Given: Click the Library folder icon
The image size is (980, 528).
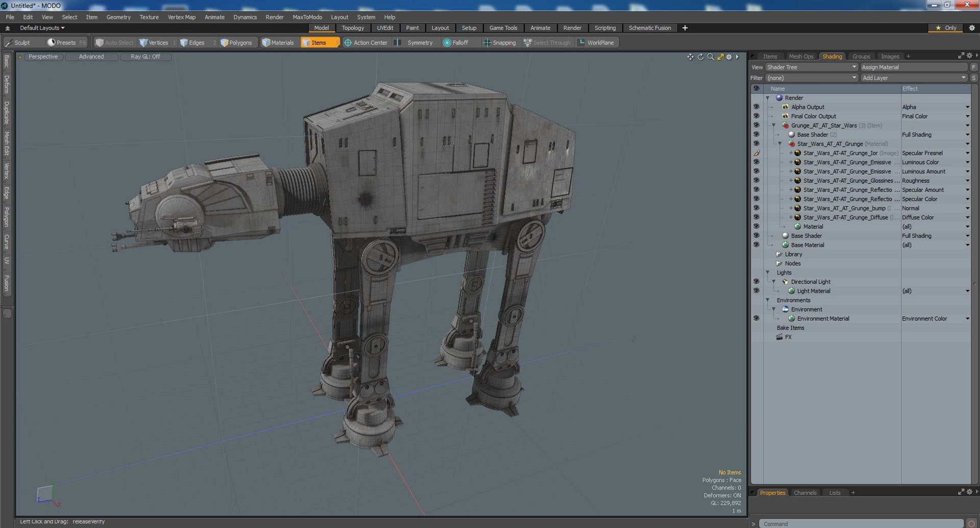Looking at the screenshot, I should pos(779,254).
